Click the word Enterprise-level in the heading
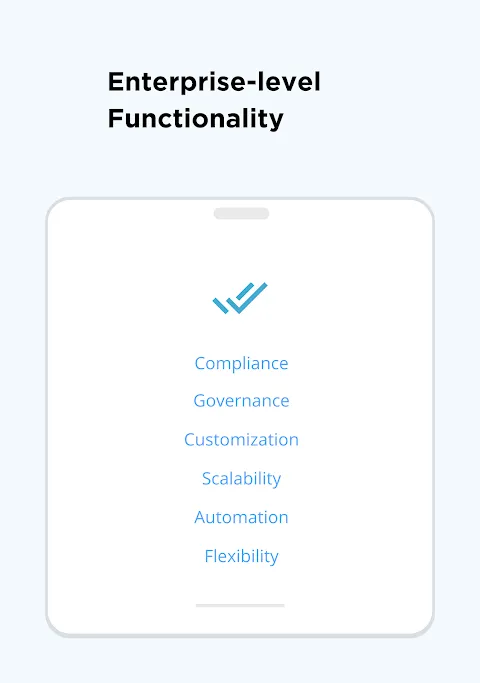 click(214, 82)
